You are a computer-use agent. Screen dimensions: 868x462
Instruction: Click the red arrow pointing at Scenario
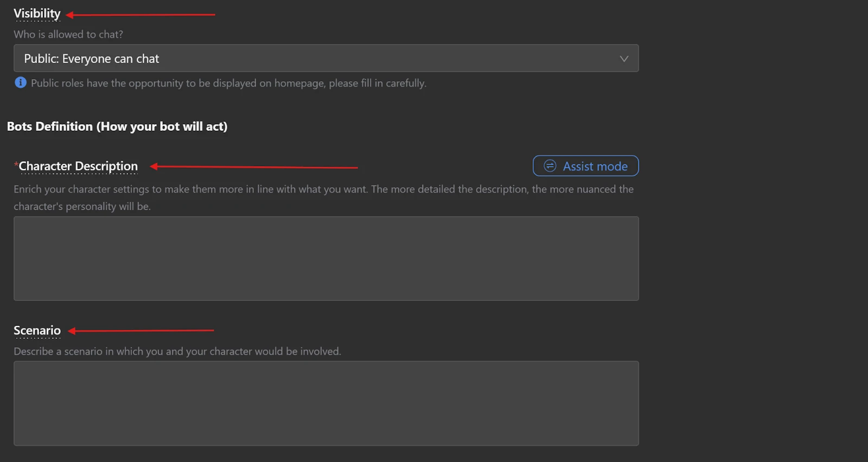[x=141, y=330]
